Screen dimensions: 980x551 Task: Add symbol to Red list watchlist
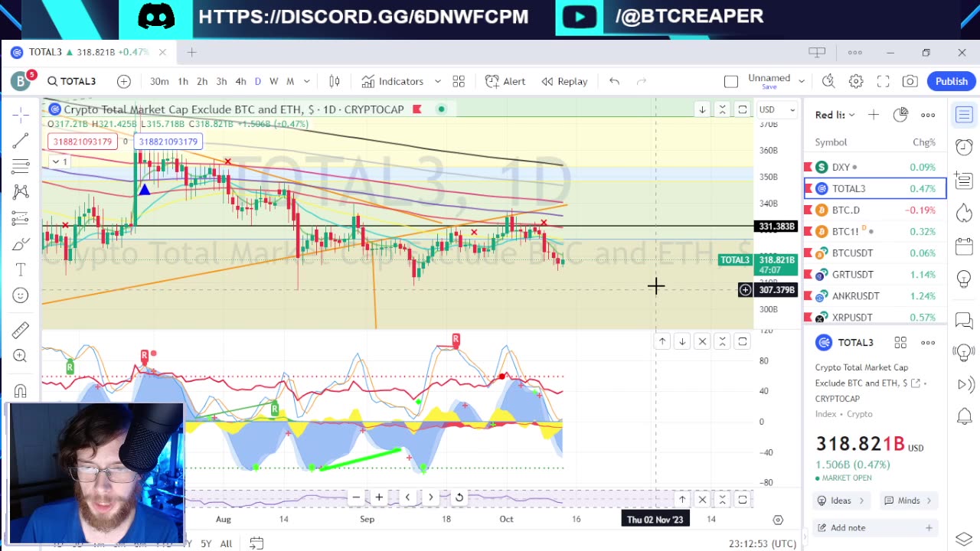(874, 115)
